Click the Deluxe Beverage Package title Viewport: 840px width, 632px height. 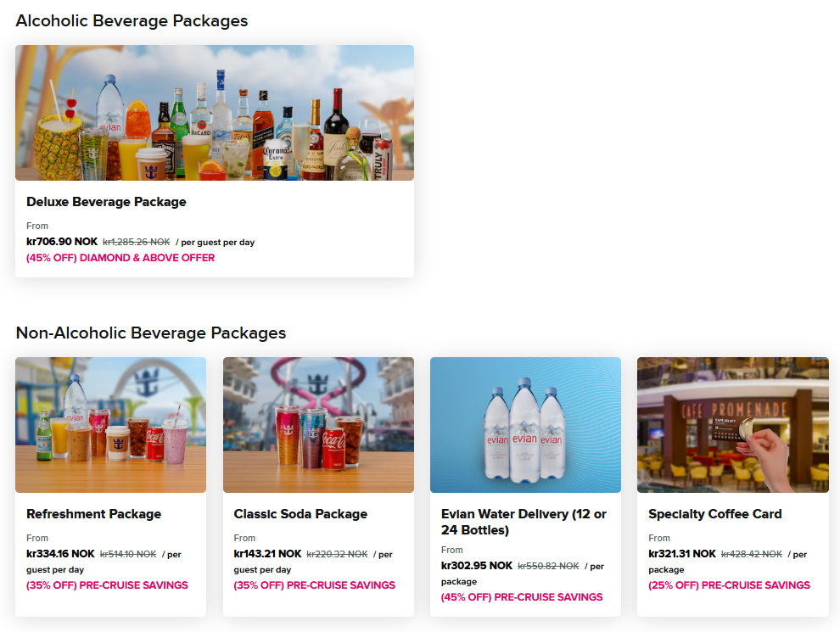(106, 202)
